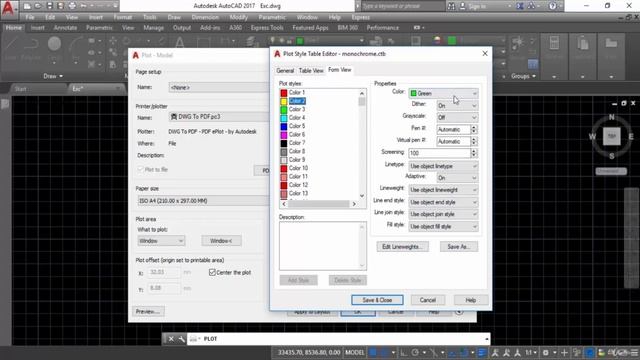This screenshot has width=640, height=360.
Task: Open the Color dropdown showing Green
Action: (x=443, y=93)
